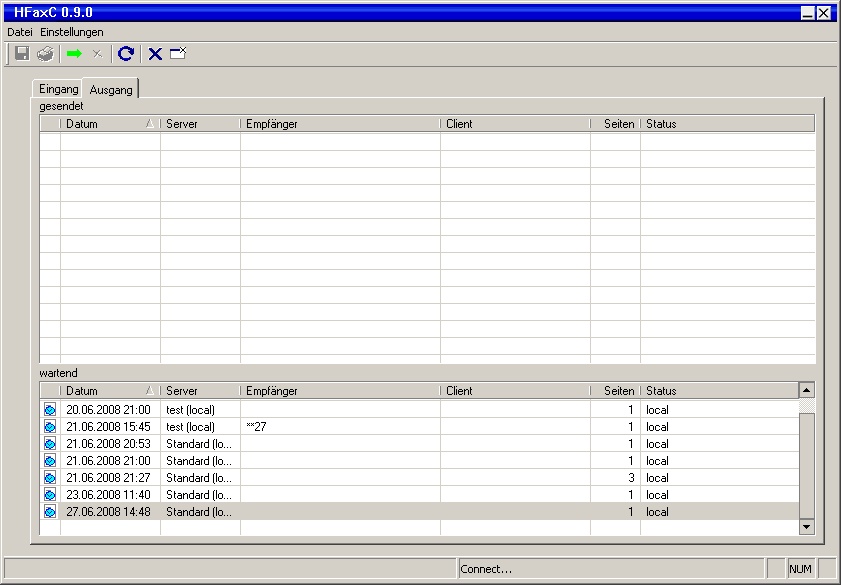The height and width of the screenshot is (585, 841).
Task: Click Client header in wartend table
Action: [x=515, y=391]
